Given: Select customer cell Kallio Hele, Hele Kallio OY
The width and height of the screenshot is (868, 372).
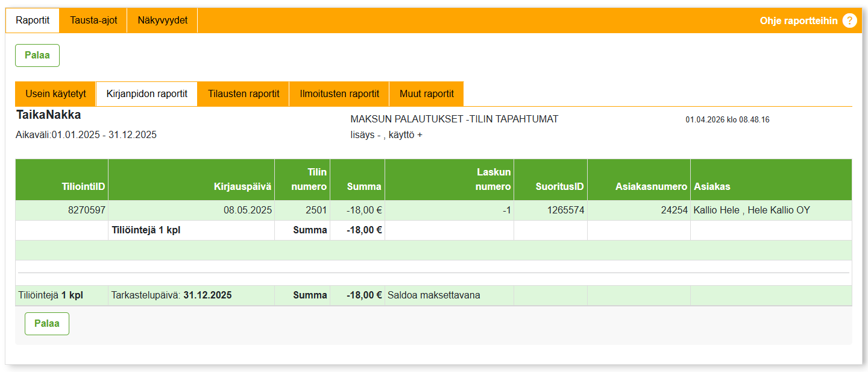Looking at the screenshot, I should (x=752, y=210).
